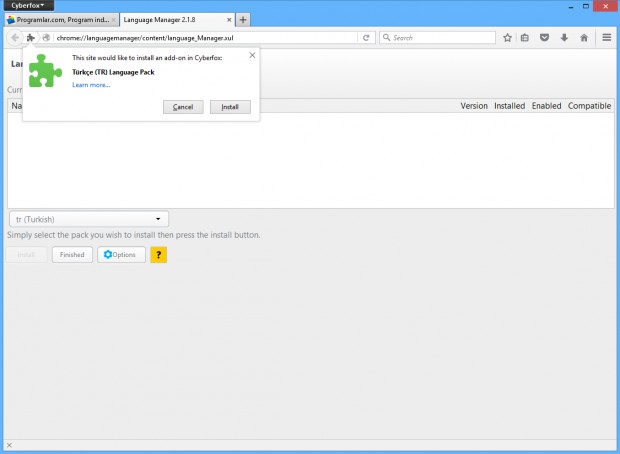The height and width of the screenshot is (454, 620).
Task: Click the chrome://languagemanager URL field
Action: coord(205,38)
